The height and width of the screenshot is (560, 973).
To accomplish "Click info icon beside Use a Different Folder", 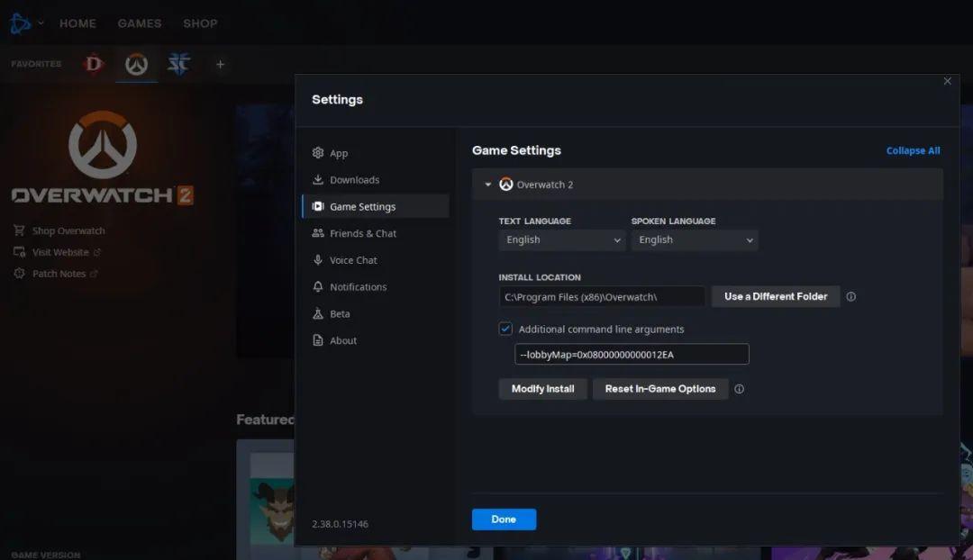I will pos(851,297).
